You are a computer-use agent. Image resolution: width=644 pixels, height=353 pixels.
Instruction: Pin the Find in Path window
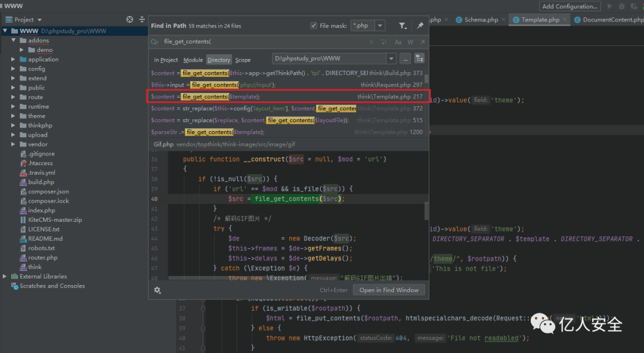420,26
